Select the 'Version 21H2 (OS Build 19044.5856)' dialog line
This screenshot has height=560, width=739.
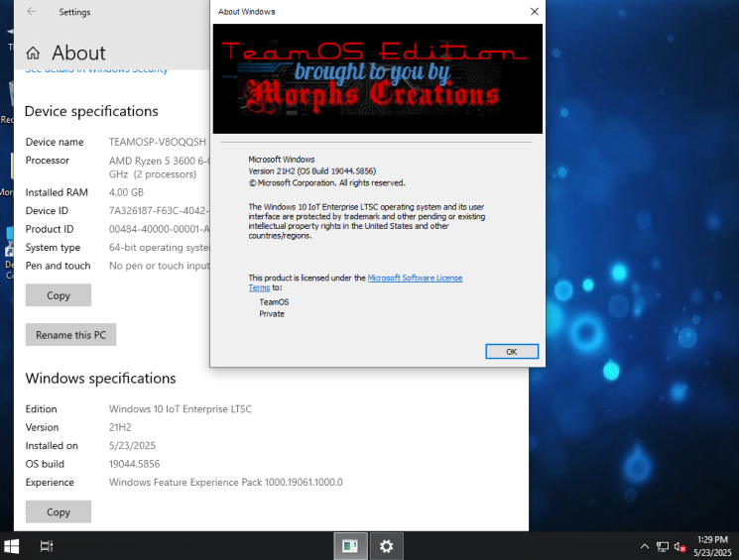pyautogui.click(x=312, y=170)
